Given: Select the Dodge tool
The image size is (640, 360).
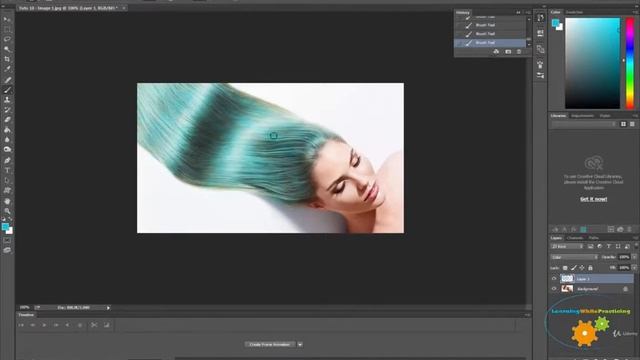Looking at the screenshot, I should click(7, 150).
